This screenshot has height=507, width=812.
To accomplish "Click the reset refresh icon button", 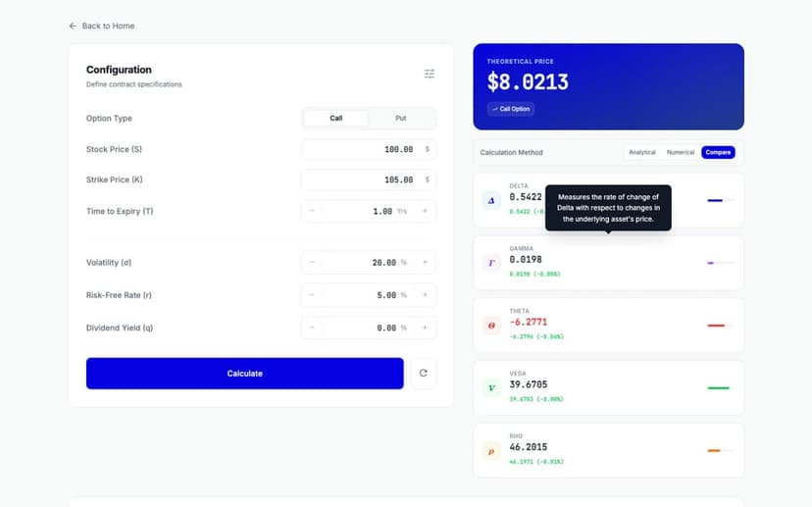I will (423, 373).
